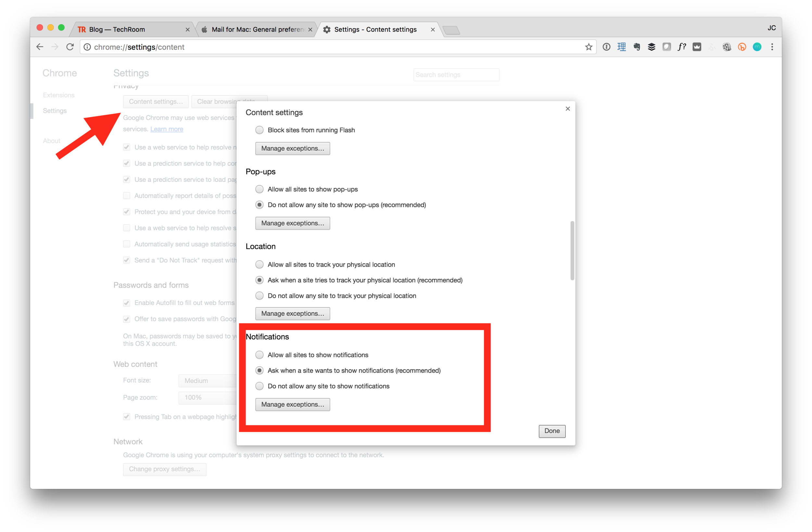Click the teal 'm' extension icon
The image size is (812, 532).
757,47
